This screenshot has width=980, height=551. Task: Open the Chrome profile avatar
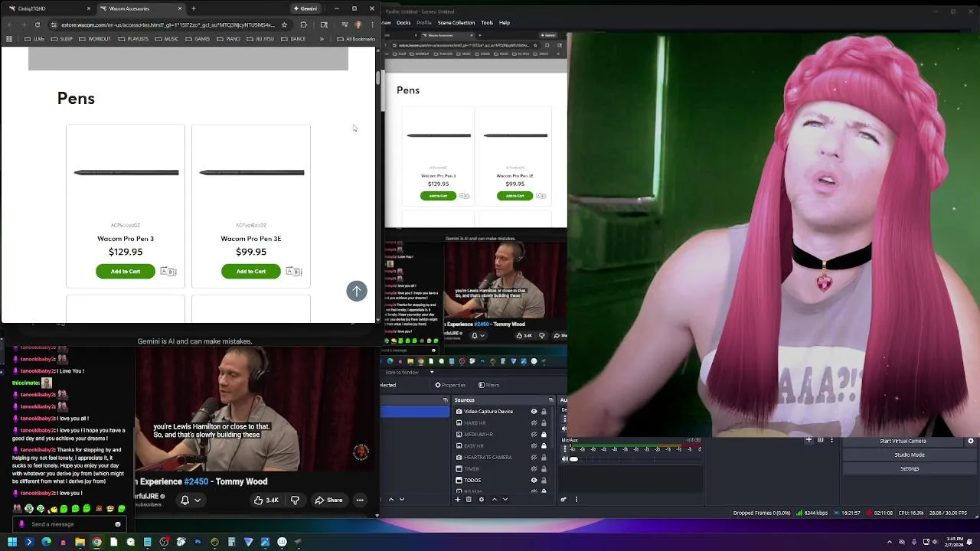click(358, 24)
